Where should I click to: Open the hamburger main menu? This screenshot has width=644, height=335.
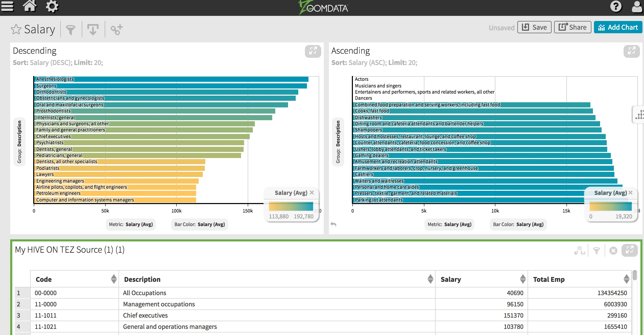point(7,6)
